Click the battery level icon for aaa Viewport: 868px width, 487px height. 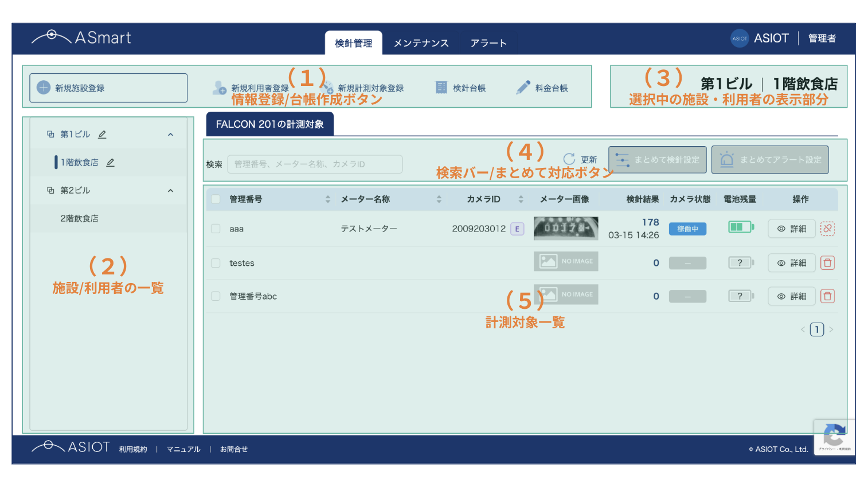pos(741,227)
